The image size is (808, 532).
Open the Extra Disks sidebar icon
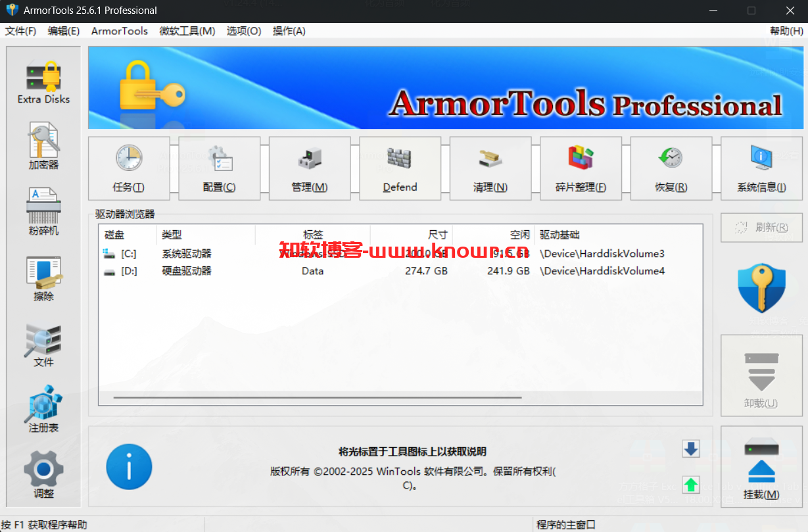(x=43, y=82)
